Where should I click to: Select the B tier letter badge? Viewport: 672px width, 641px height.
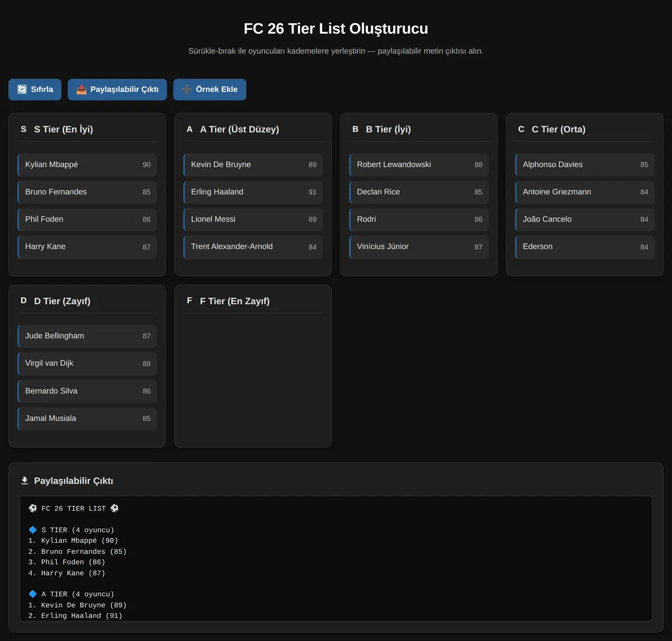(x=355, y=129)
